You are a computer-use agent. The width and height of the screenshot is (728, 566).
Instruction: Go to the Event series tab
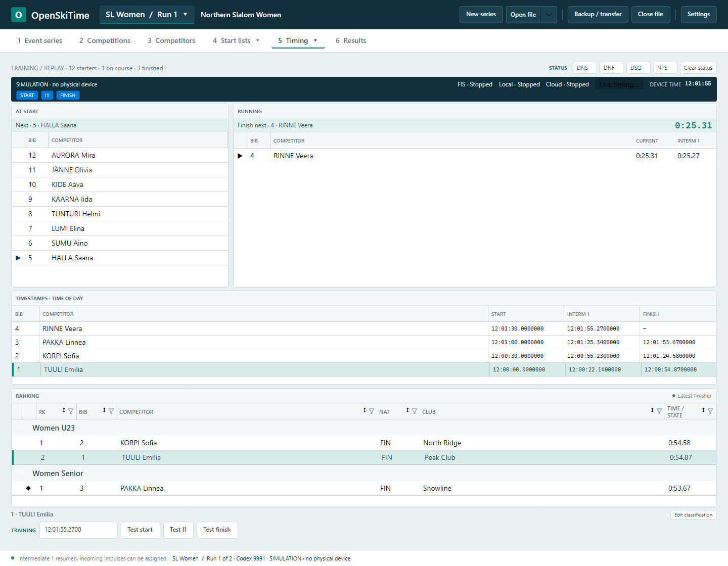40,41
